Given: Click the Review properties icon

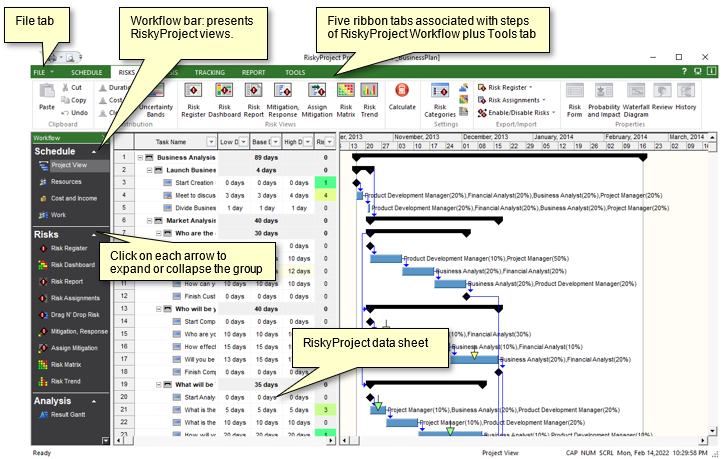Looking at the screenshot, I should coord(662,90).
